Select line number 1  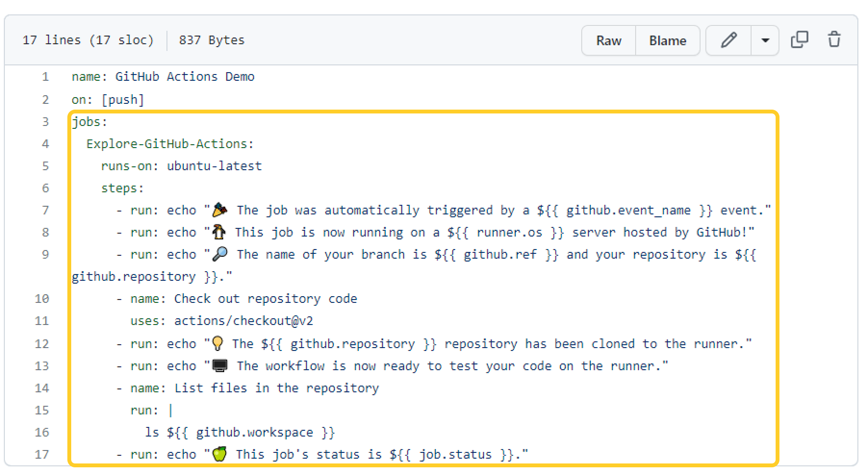point(45,77)
